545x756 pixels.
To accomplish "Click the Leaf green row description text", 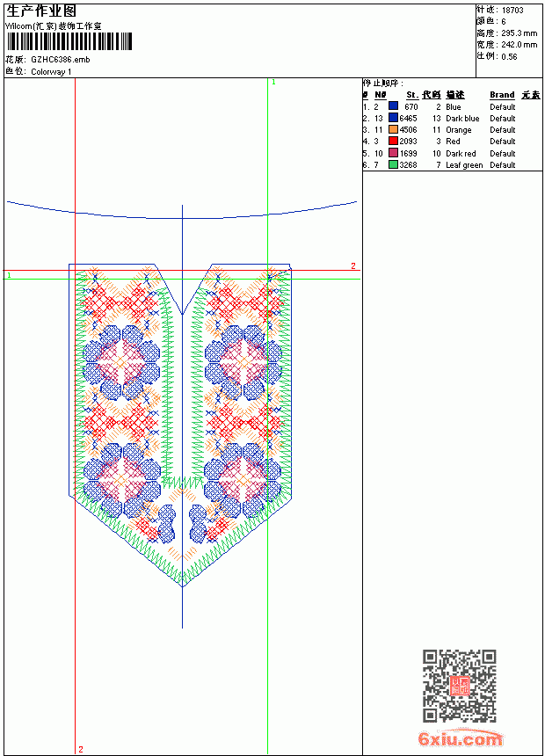I will pyautogui.click(x=464, y=165).
